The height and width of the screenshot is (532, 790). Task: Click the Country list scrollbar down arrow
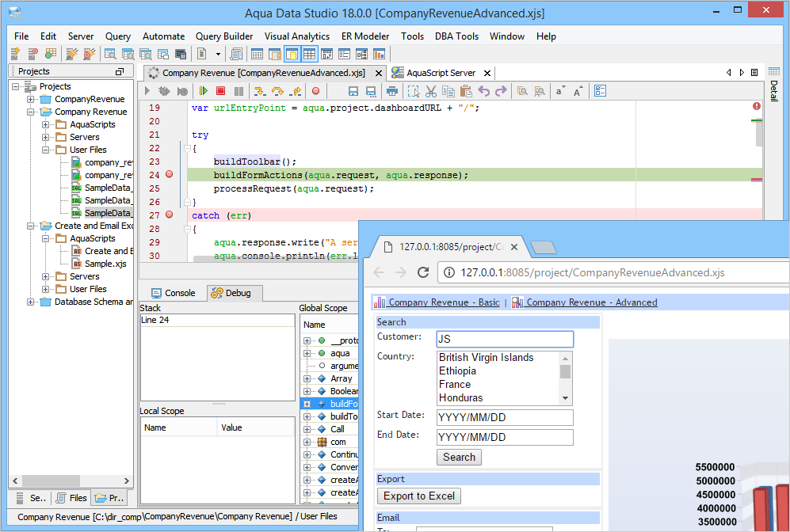click(x=565, y=398)
